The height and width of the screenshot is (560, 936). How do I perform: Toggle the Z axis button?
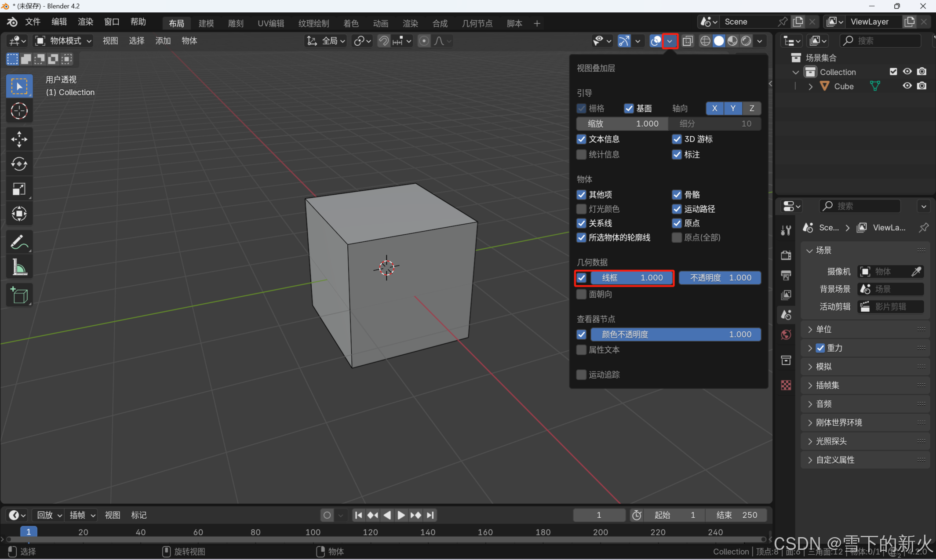click(x=751, y=109)
